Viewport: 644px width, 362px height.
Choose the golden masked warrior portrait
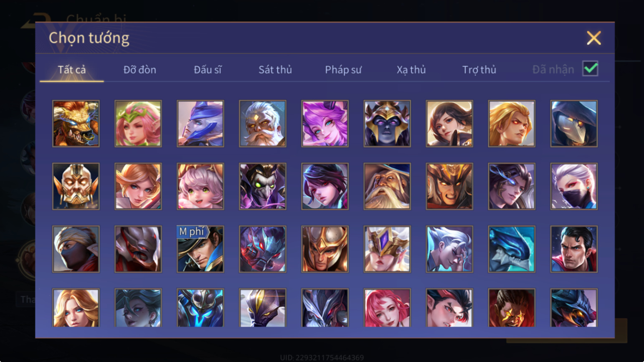[x=76, y=186]
